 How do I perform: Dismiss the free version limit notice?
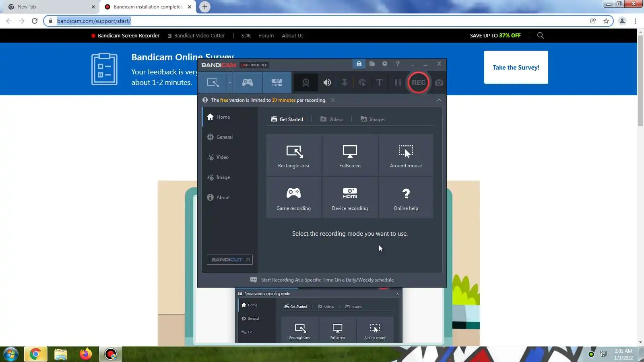(332, 100)
